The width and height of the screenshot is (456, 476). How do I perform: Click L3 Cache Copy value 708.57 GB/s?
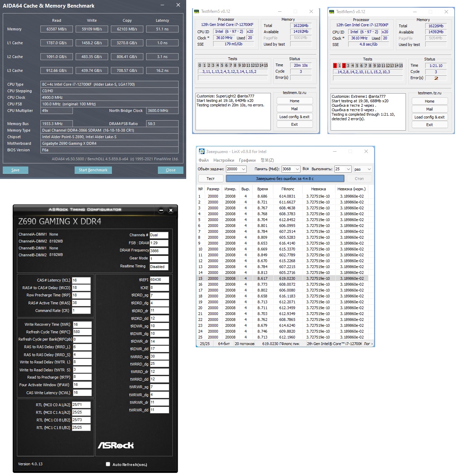(127, 70)
